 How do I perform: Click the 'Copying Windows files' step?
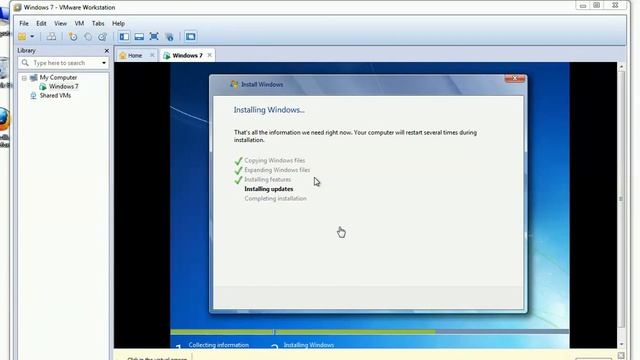(275, 160)
